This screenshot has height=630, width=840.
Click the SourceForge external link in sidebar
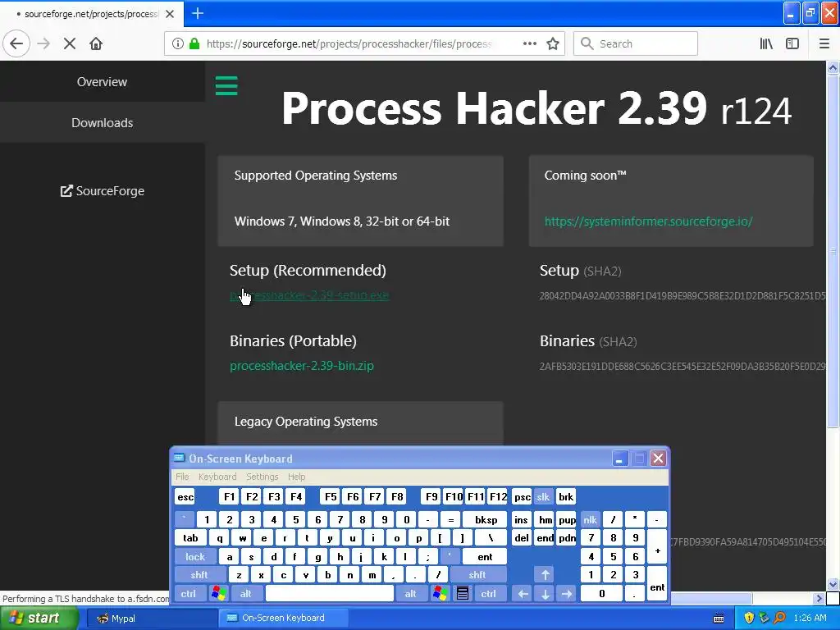(103, 190)
